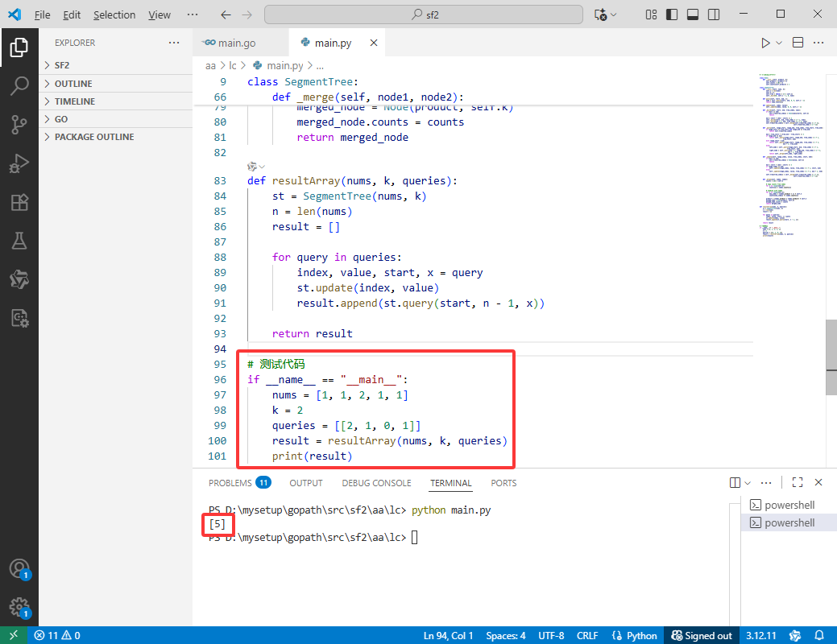This screenshot has height=644, width=837.
Task: Click the 'aa' breadcrumb segment
Action: coord(210,66)
